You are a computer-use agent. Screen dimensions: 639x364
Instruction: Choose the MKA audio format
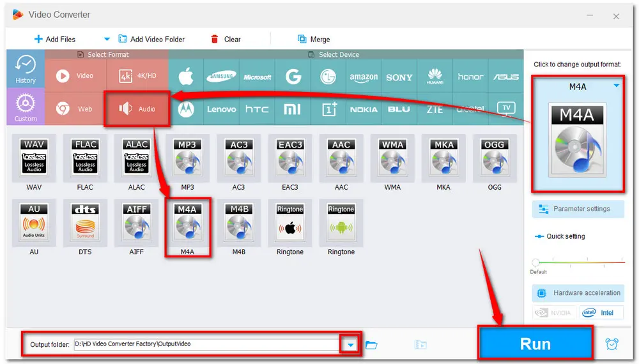444,158
